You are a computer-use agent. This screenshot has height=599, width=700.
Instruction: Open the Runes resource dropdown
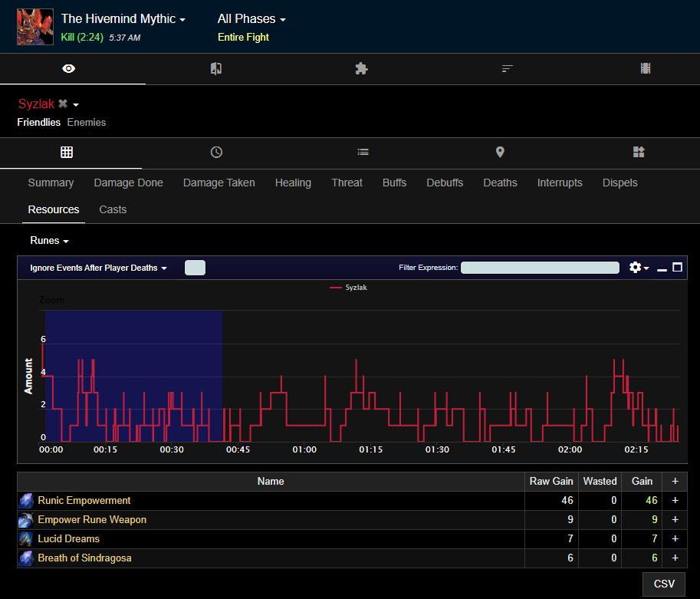pos(49,240)
